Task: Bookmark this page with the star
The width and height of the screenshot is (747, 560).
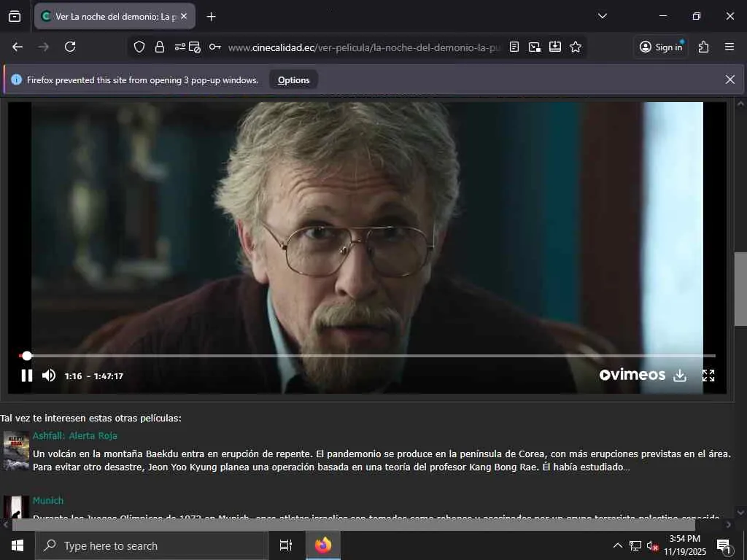Action: coord(576,47)
